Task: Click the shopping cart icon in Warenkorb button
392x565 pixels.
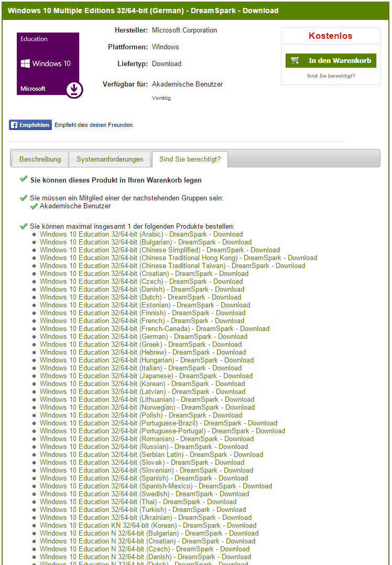Action: (295, 60)
